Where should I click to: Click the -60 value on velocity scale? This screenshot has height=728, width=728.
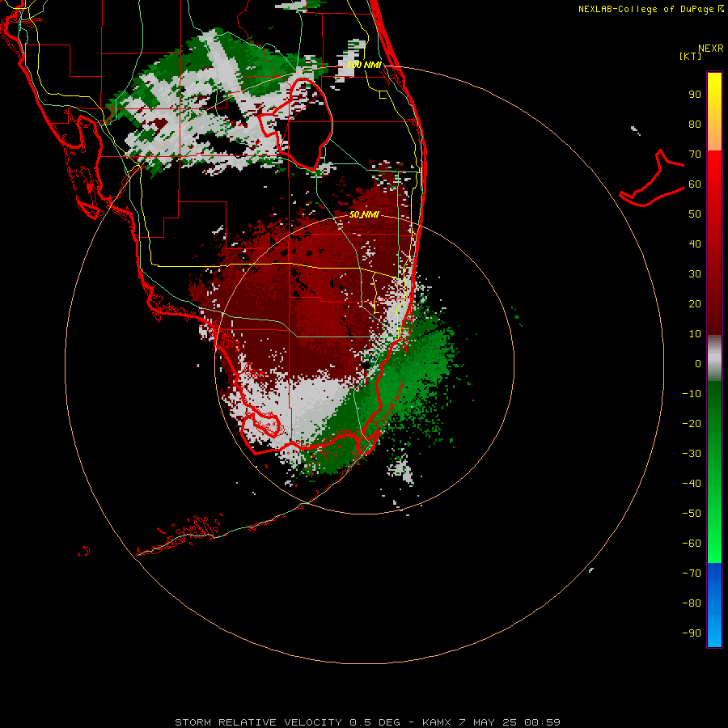click(692, 544)
